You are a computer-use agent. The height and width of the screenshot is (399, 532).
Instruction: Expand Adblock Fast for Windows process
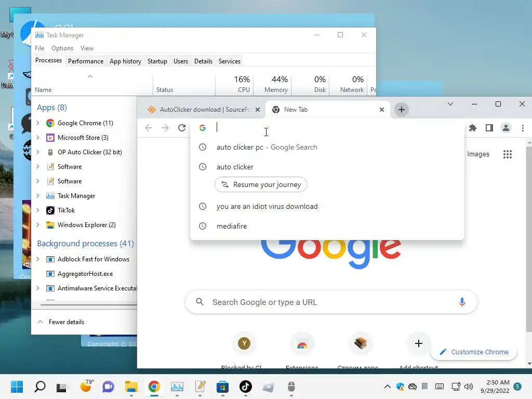[38, 259]
